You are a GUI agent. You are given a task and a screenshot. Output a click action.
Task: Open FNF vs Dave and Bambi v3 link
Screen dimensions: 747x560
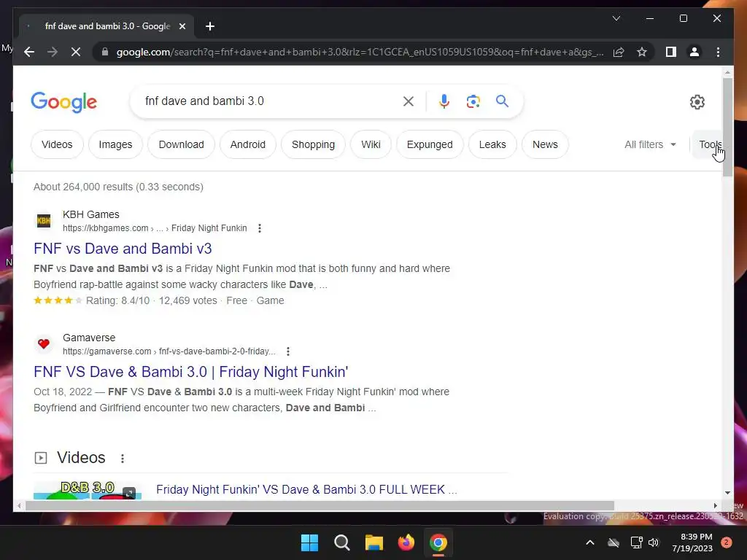pos(123,249)
